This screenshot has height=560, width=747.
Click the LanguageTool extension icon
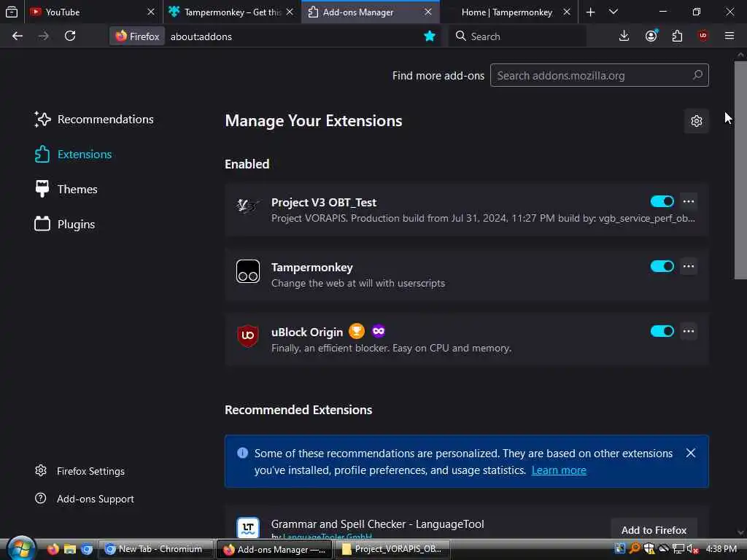tap(248, 528)
